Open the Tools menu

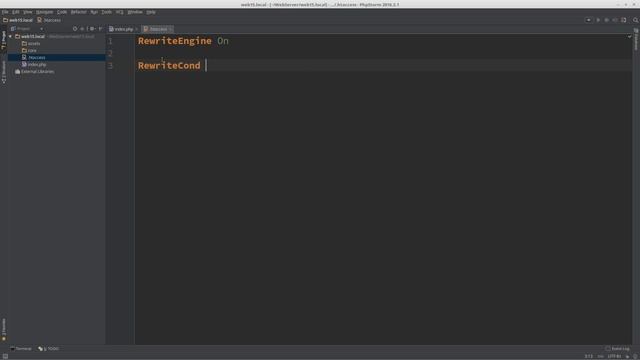tap(107, 12)
